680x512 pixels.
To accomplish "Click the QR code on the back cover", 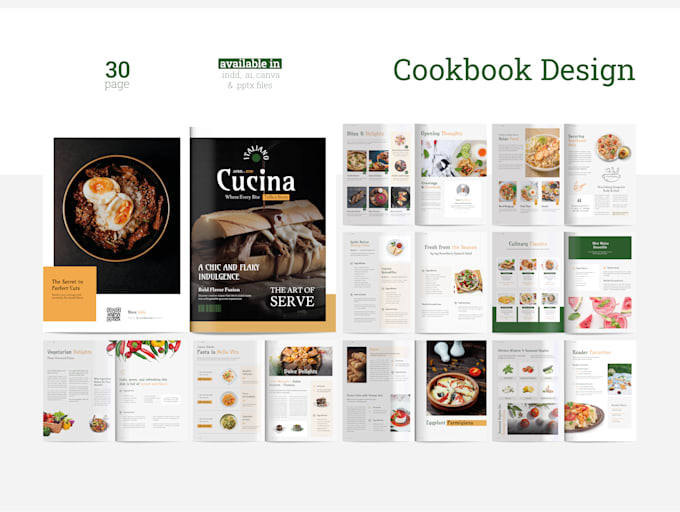I will [x=114, y=314].
